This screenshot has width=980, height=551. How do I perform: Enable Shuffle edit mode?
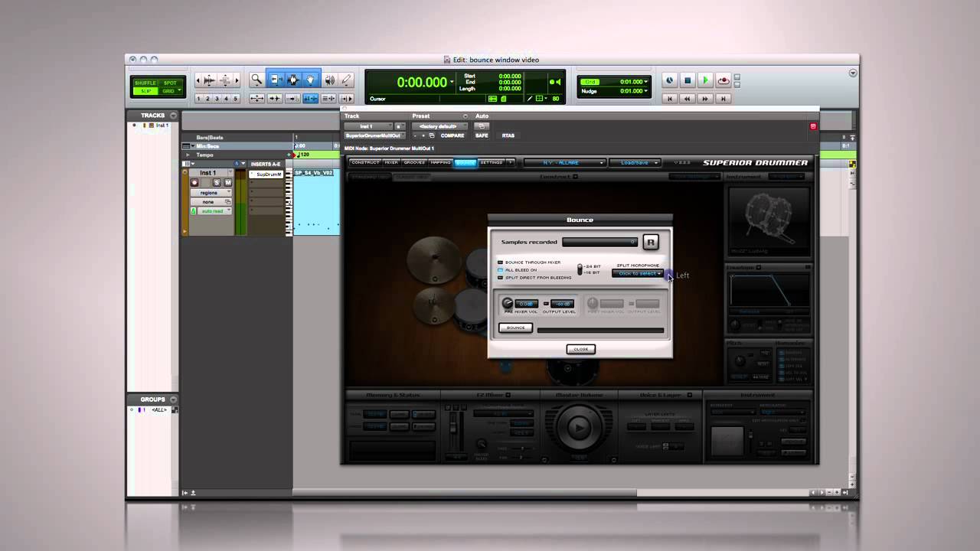[x=145, y=83]
